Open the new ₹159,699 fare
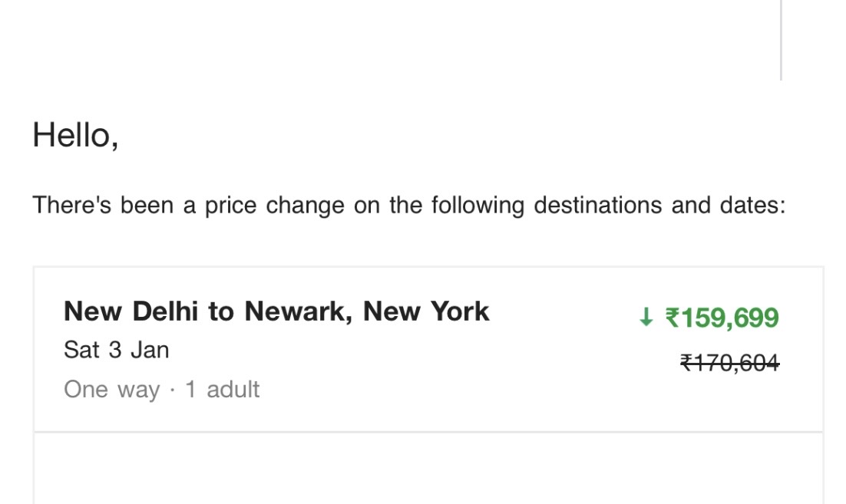 722,318
